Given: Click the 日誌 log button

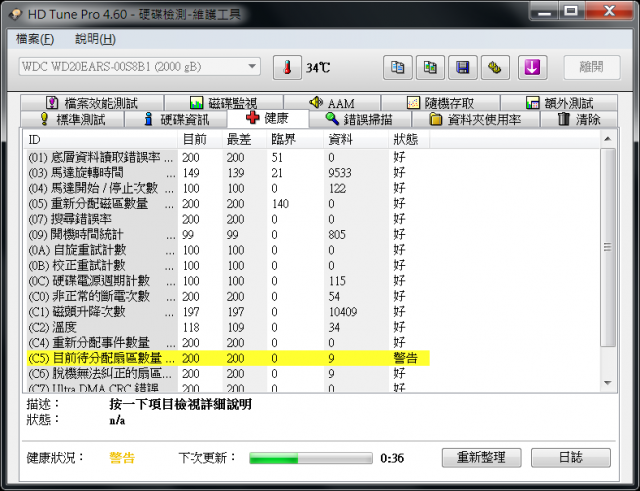Looking at the screenshot, I should tap(571, 458).
